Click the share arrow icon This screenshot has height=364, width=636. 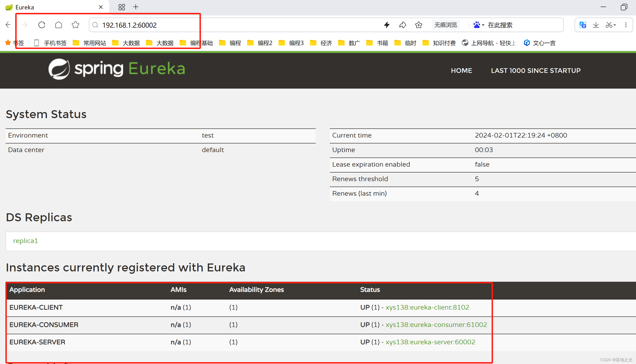coord(403,25)
